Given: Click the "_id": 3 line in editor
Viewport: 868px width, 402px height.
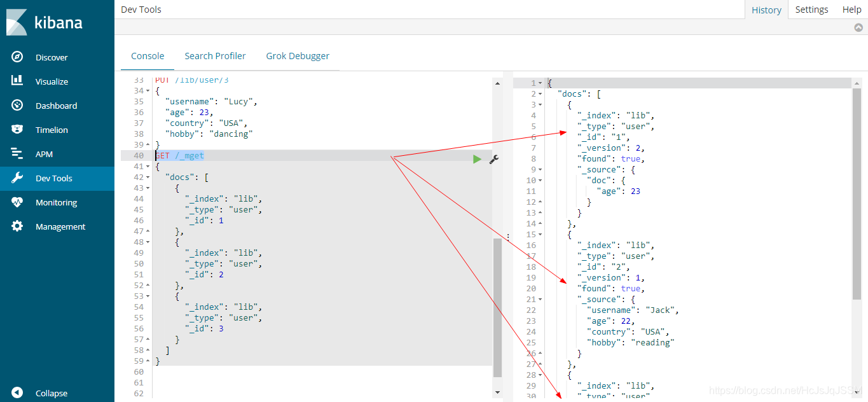Looking at the screenshot, I should 204,329.
